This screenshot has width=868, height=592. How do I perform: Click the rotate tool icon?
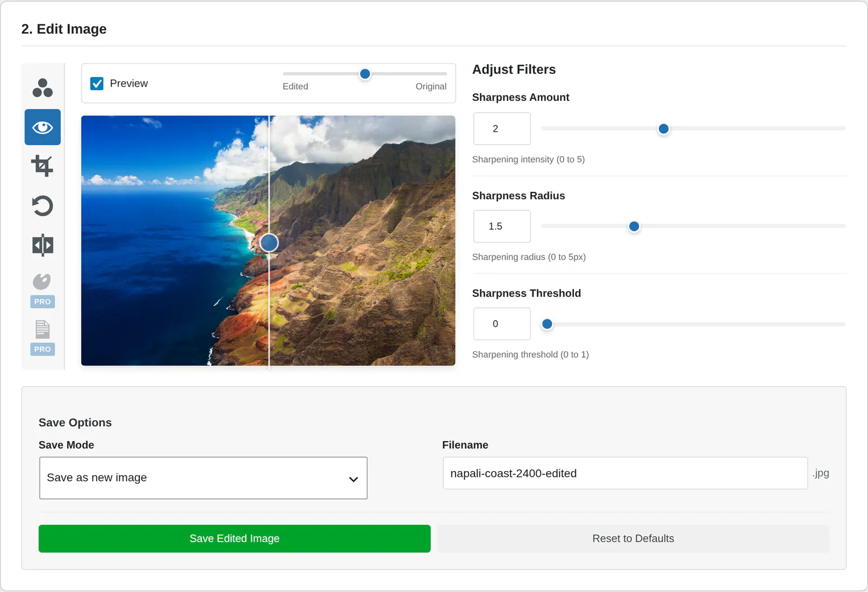coord(42,206)
